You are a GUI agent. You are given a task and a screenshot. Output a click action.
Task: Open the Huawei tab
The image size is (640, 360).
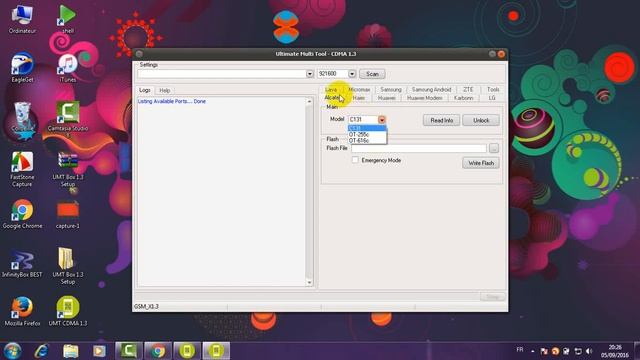coord(387,98)
